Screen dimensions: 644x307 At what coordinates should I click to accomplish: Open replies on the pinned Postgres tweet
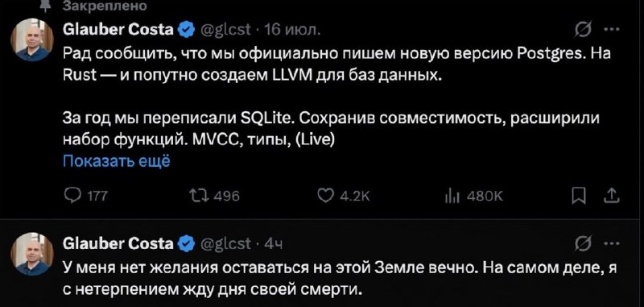[x=87, y=196]
